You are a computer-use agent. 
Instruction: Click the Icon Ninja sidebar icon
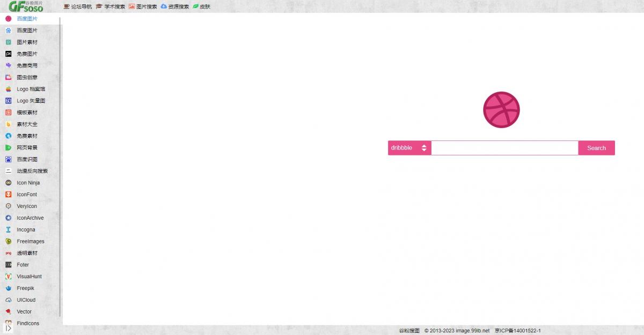[8, 183]
